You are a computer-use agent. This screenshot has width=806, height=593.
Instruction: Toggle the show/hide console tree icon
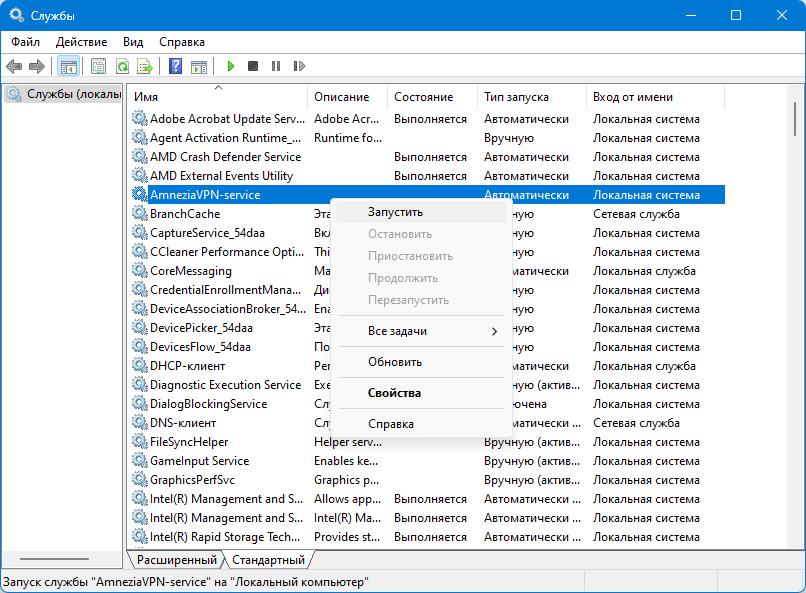pos(69,66)
